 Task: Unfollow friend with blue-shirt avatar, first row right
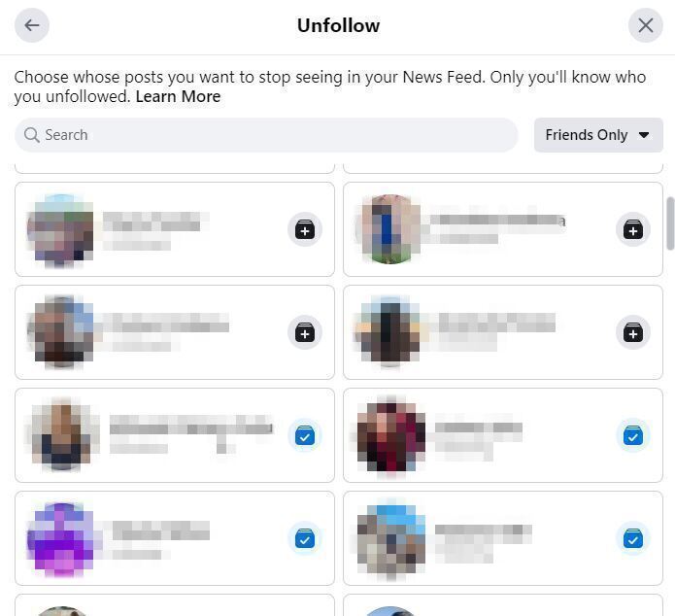[633, 229]
